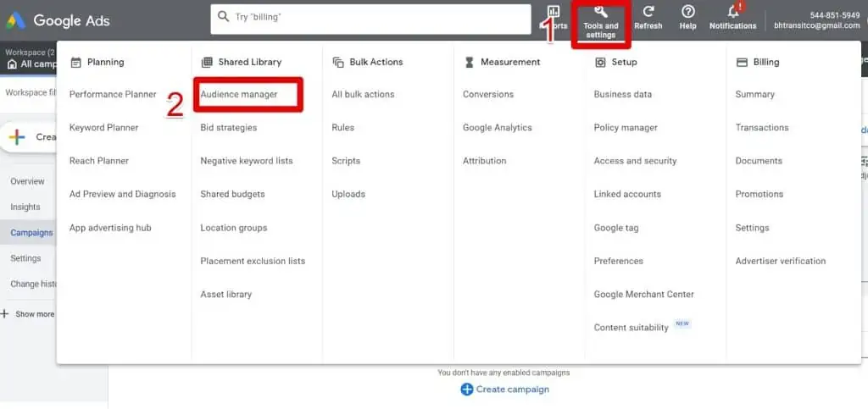Open Google tag
Viewport: 868px width, 409px height.
tap(616, 228)
